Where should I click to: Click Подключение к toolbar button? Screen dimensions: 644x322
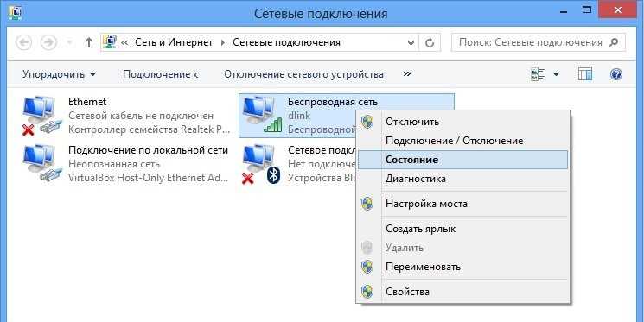coord(161,74)
